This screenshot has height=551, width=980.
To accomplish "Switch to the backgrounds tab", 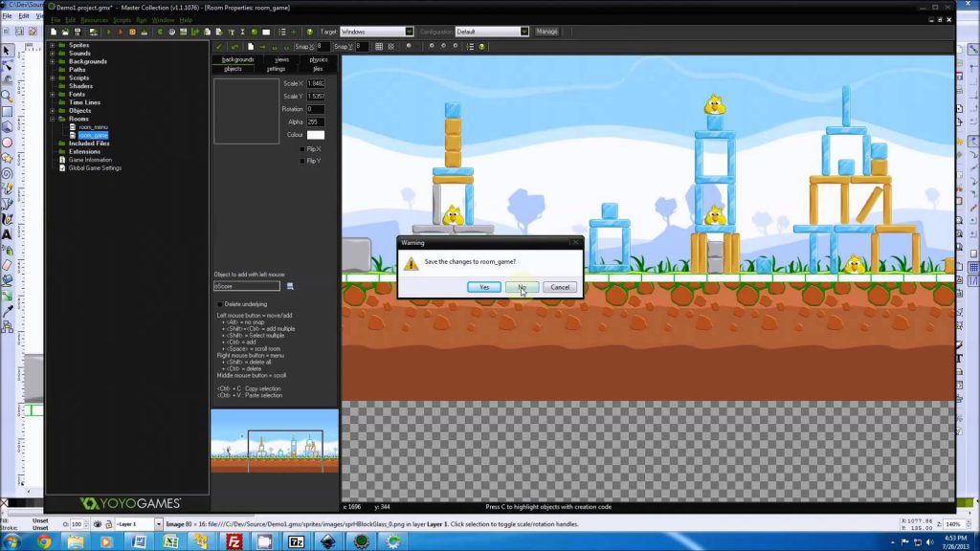I will pyautogui.click(x=237, y=59).
